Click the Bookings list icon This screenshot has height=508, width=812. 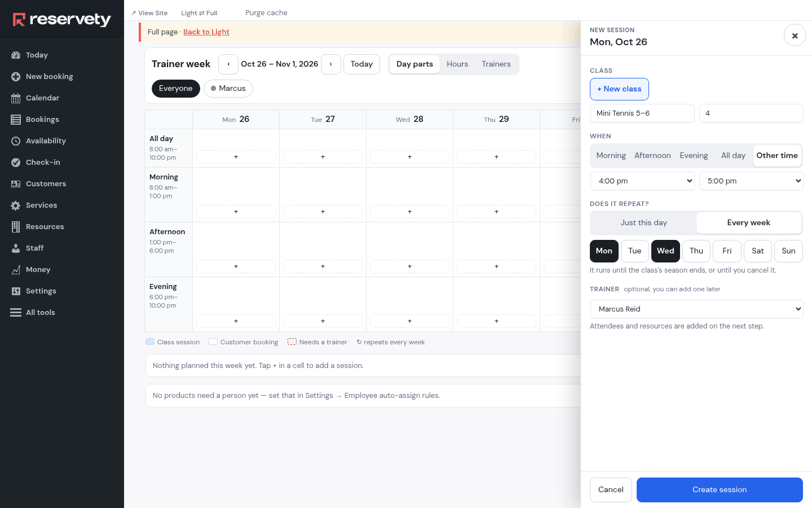16,120
